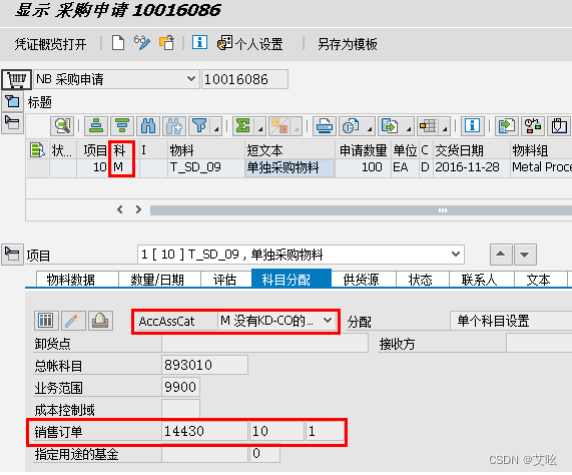Click the layout grid icon
The image size is (572, 475).
point(428,126)
